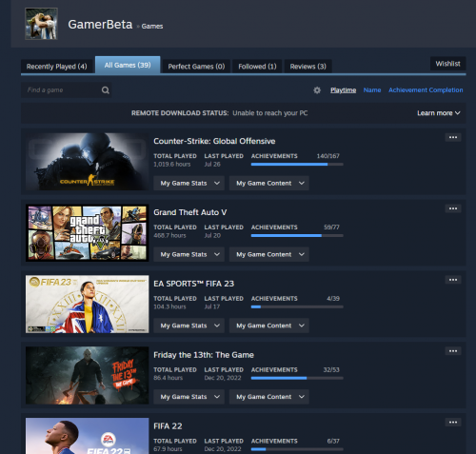476x454 pixels.
Task: Click the Dec 20, 2022 date under Friday the 13th
Action: tap(223, 378)
